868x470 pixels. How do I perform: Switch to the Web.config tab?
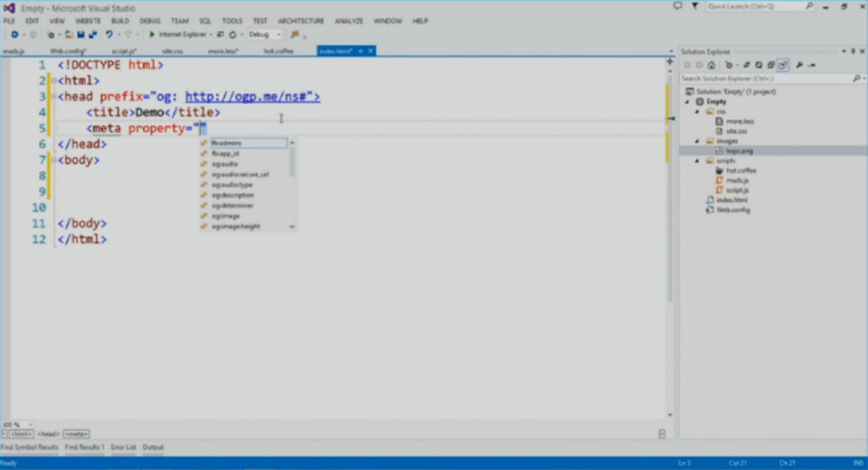pyautogui.click(x=68, y=51)
